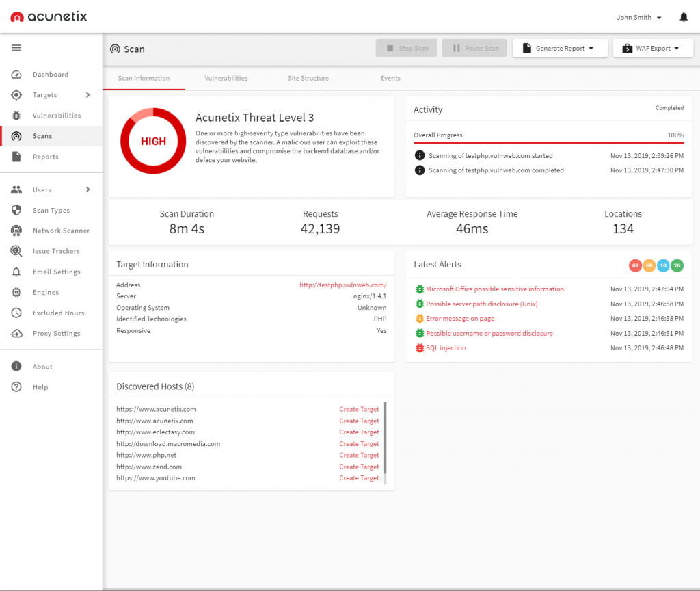Screen dimensions: 700x591
Task: Create Target for www.php.net host
Action: (359, 455)
